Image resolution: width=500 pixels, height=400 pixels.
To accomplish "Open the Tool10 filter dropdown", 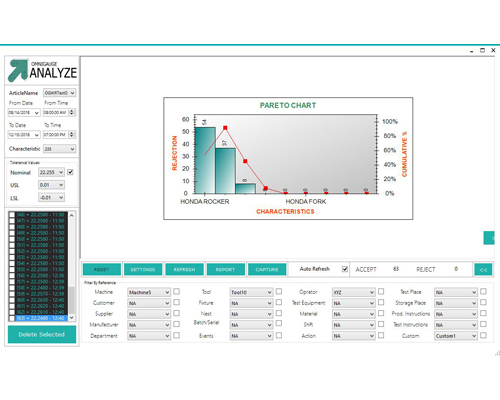I will point(251,292).
